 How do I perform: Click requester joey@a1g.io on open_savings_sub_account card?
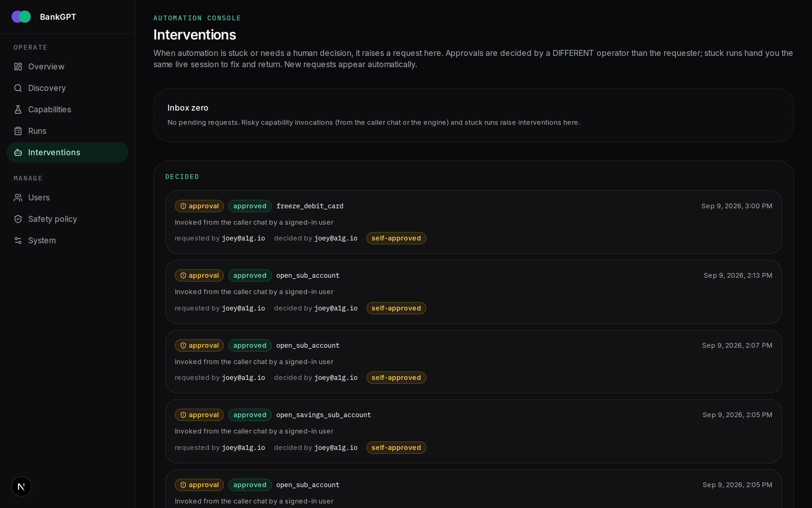243,448
